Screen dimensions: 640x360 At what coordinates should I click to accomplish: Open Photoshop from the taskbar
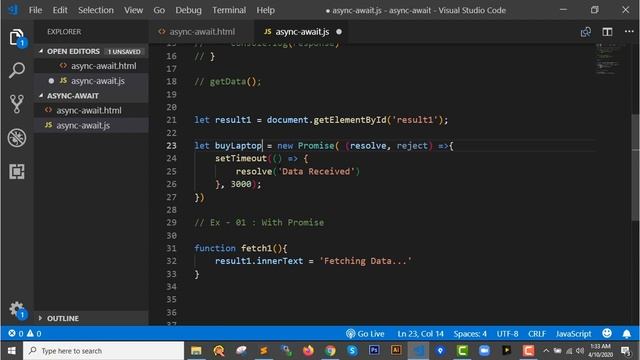(x=374, y=350)
